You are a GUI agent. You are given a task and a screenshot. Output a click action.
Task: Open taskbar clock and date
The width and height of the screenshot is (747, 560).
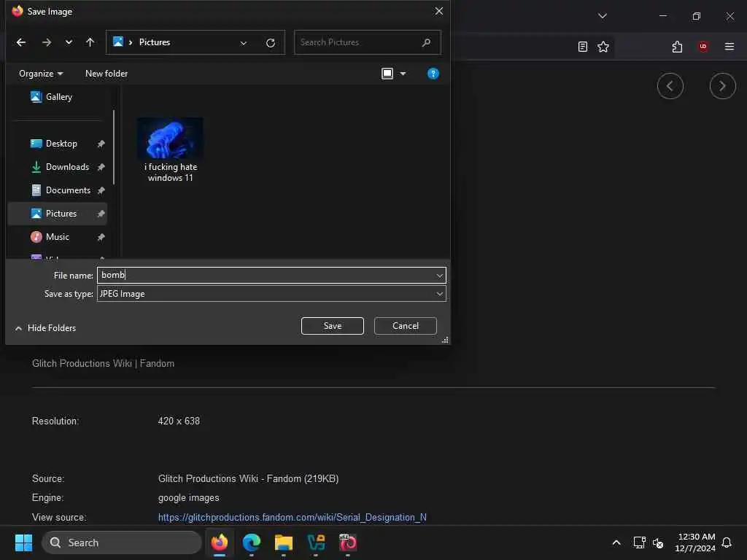point(694,542)
